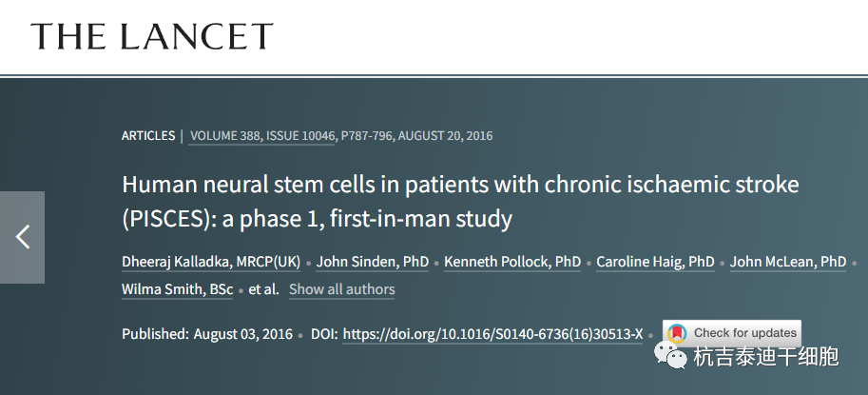Image resolution: width=868 pixels, height=395 pixels.
Task: Click the 杭吉泰迪干细胞 watermark text
Action: point(766,356)
